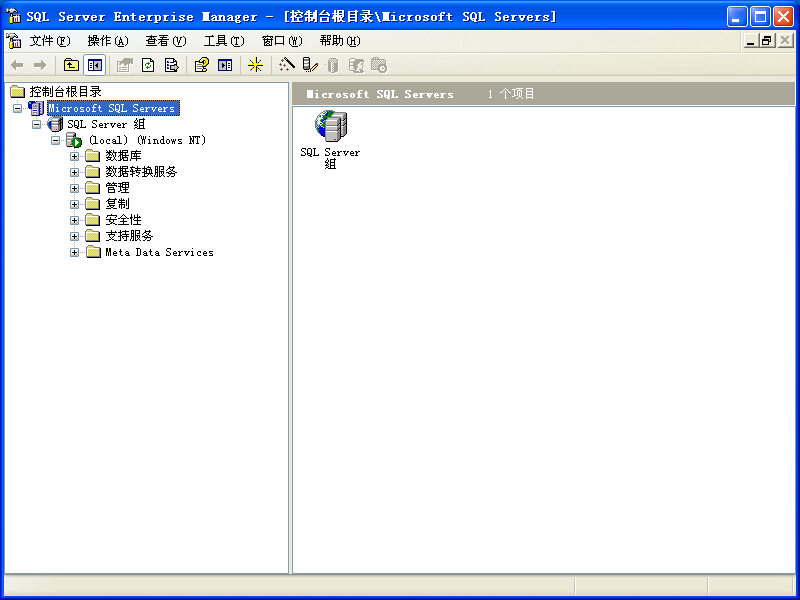Click the New Database cylinder icon

(x=333, y=65)
